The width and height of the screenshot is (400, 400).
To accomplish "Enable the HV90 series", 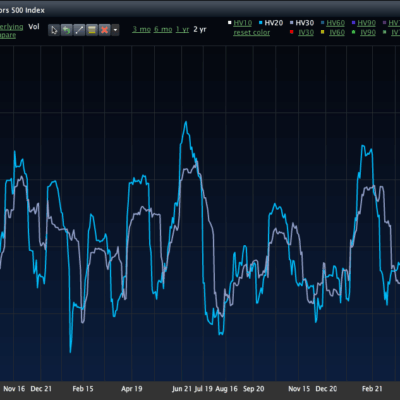I will (x=367, y=23).
